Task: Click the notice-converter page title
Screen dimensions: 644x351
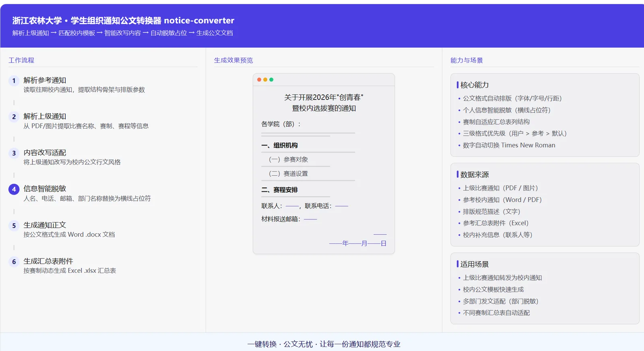Action: click(x=123, y=21)
